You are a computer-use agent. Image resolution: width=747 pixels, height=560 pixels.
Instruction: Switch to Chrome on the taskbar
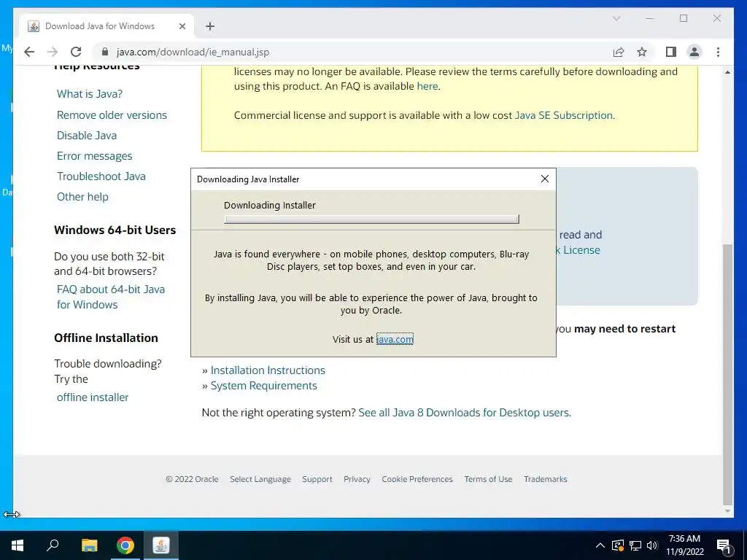(125, 545)
